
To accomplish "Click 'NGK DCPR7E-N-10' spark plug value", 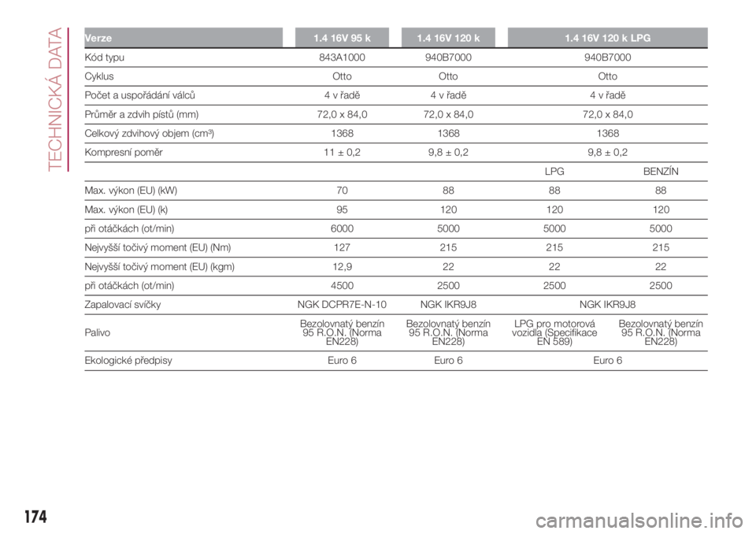I will coord(342,305).
